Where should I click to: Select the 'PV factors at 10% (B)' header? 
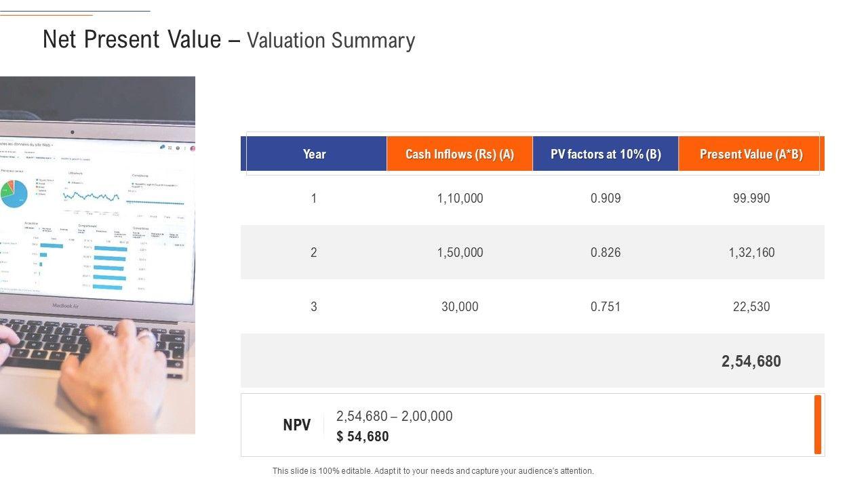click(x=606, y=154)
